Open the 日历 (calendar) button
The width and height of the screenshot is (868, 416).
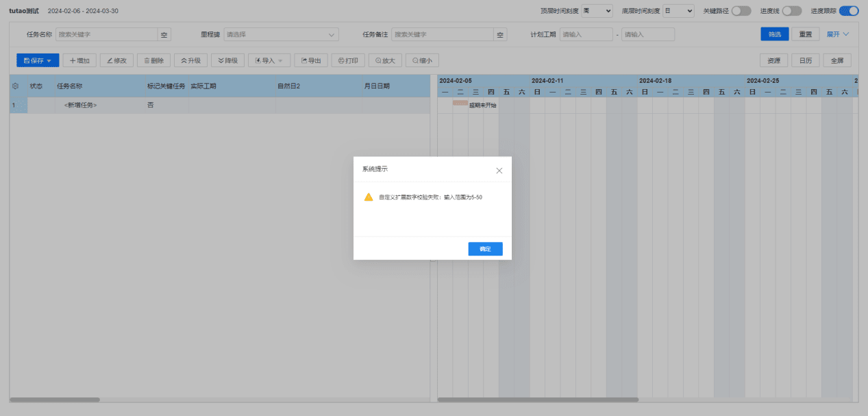point(806,60)
